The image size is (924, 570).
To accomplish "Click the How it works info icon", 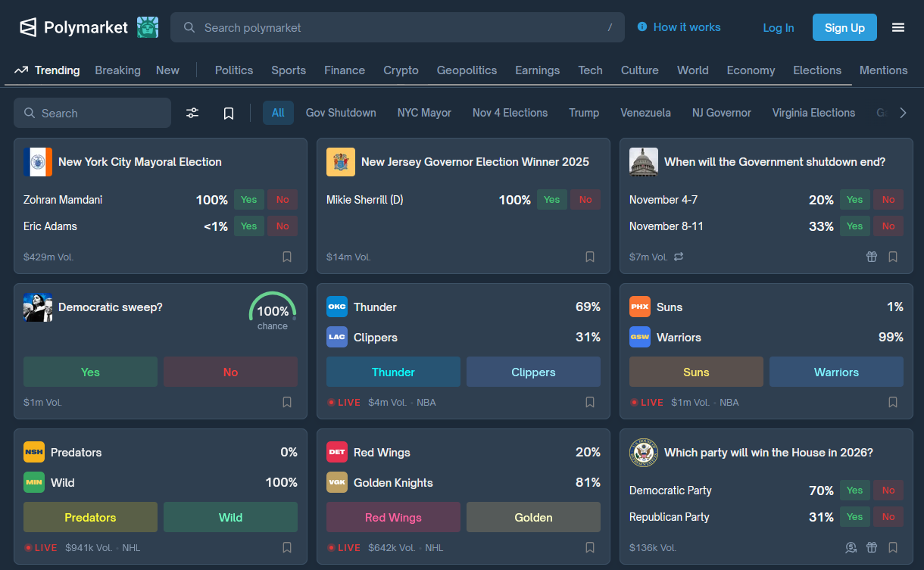I will pyautogui.click(x=642, y=26).
